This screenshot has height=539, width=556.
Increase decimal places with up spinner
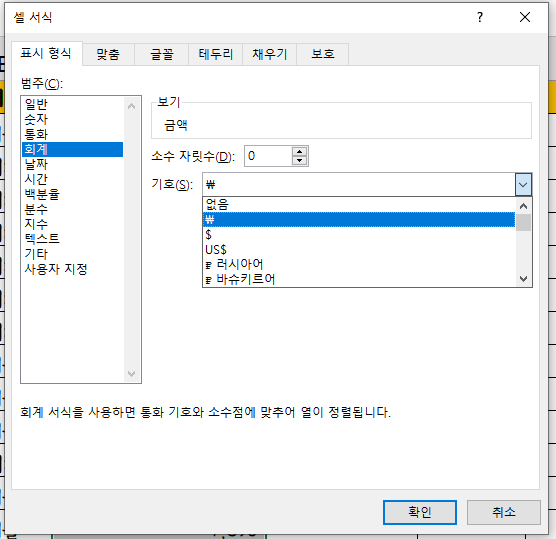coord(300,151)
